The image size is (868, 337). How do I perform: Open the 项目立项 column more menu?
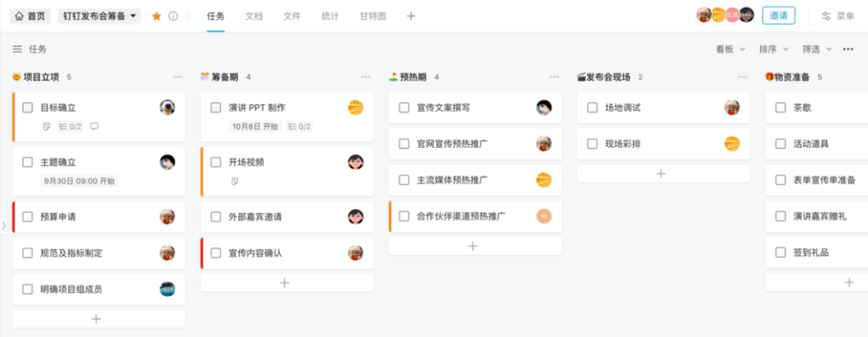(178, 77)
